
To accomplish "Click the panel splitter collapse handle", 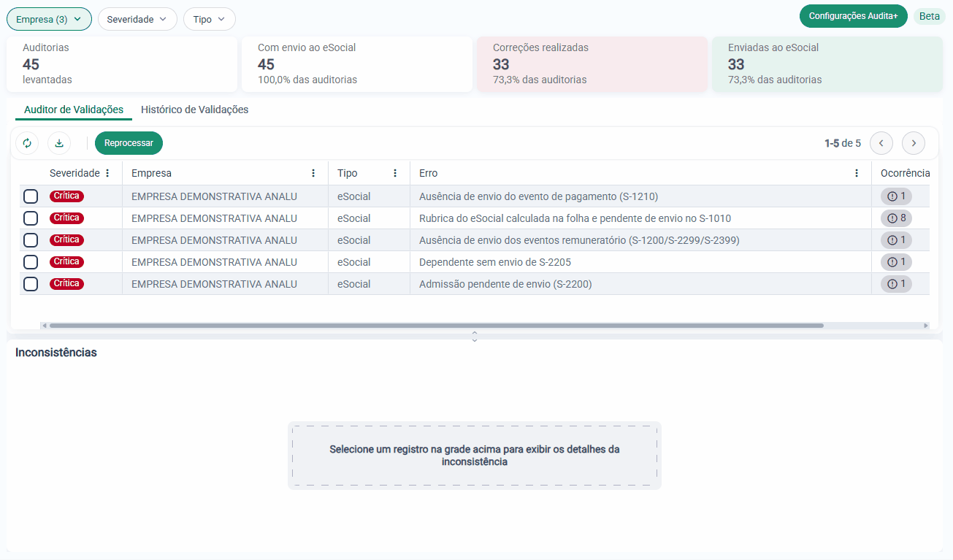I will click(x=475, y=336).
